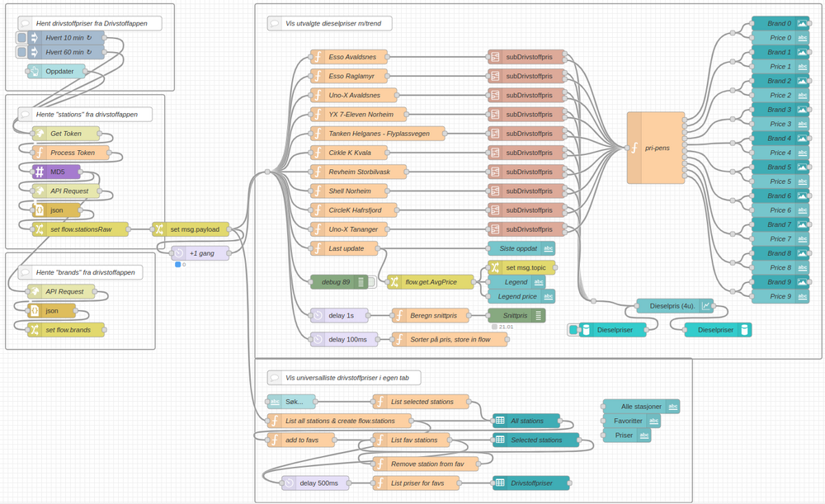The width and height of the screenshot is (825, 504).
Task: Click function icon on Esso Avaldsnes node
Action: click(318, 57)
